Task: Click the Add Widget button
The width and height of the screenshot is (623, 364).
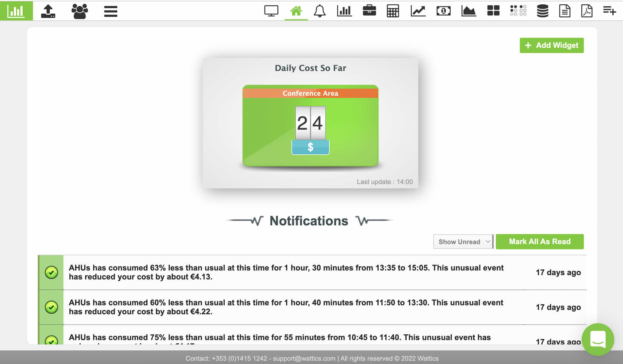Action: click(551, 45)
